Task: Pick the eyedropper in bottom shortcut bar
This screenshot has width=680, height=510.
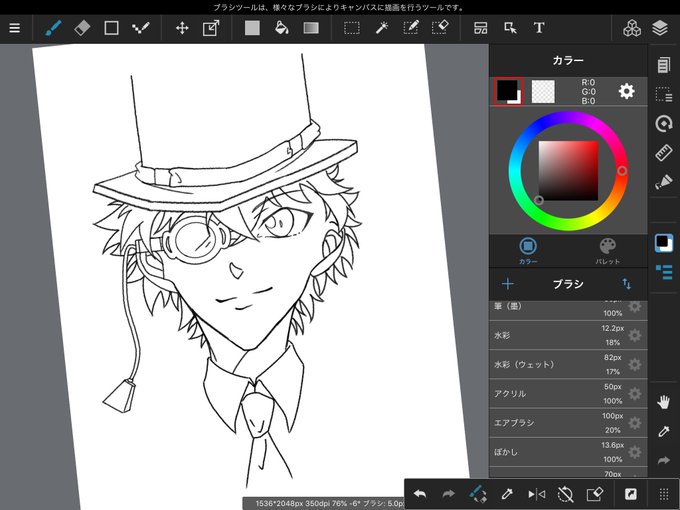Action: tap(507, 494)
